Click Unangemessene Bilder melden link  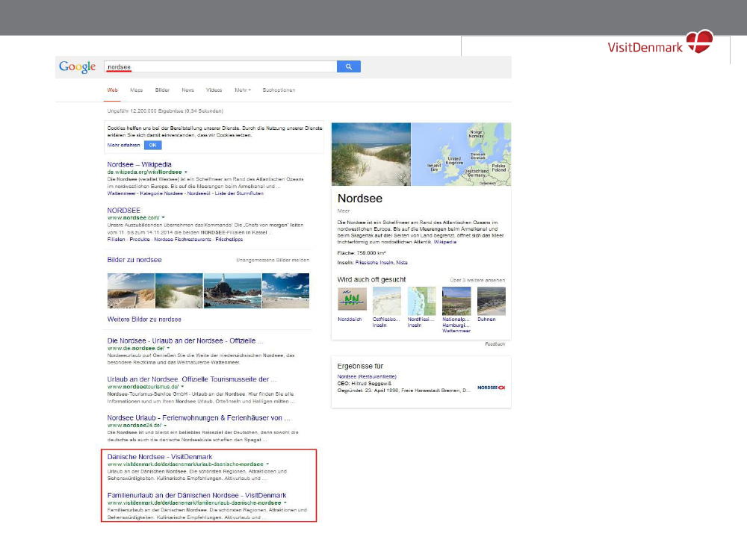click(x=273, y=260)
